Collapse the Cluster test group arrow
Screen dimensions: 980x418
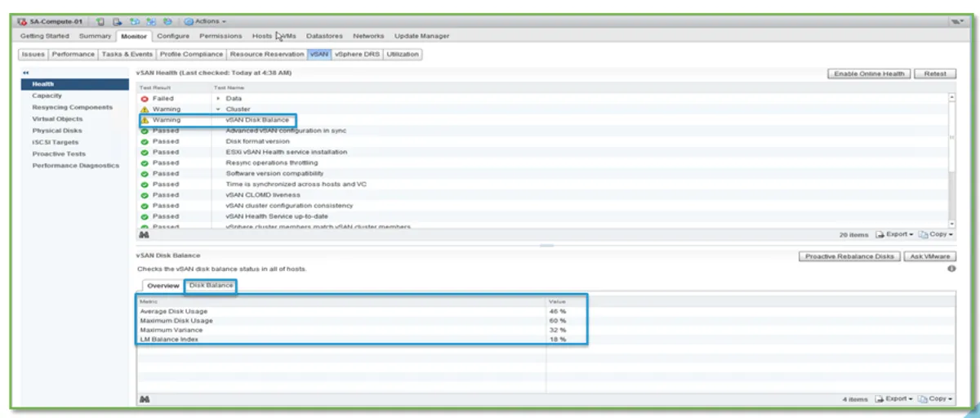(x=218, y=109)
